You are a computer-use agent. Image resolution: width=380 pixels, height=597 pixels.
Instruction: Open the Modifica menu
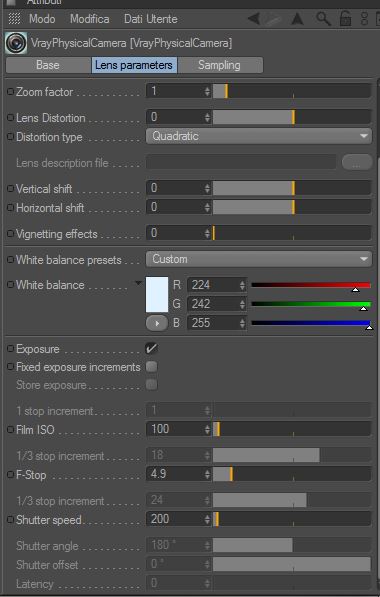89,19
